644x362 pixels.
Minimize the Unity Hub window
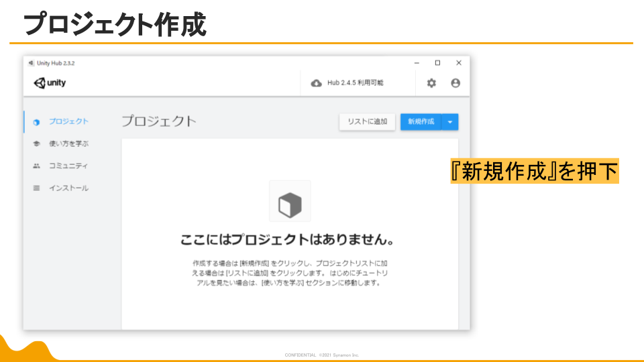pos(417,63)
